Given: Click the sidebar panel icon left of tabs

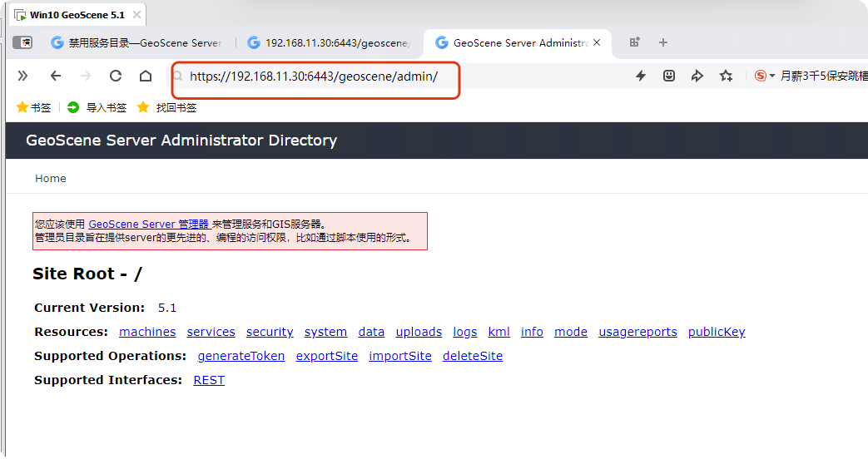Looking at the screenshot, I should point(22,42).
